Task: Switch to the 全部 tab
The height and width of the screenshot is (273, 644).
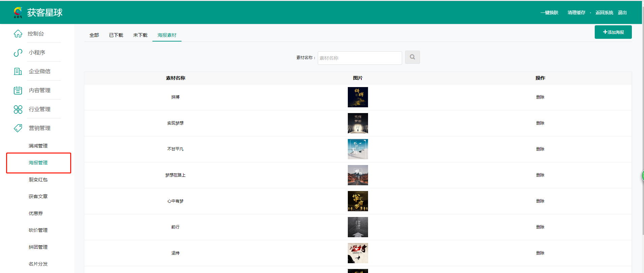Action: coord(94,35)
